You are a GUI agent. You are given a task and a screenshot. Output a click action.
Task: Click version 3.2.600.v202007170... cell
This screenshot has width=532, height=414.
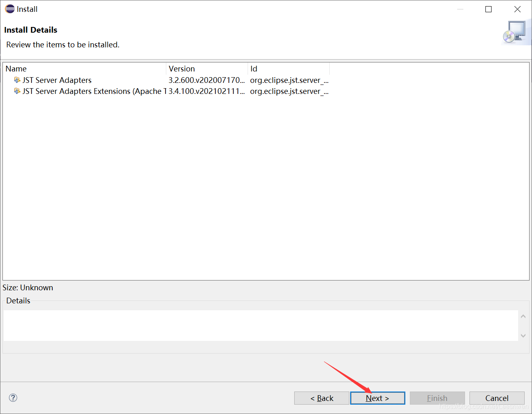tap(207, 80)
